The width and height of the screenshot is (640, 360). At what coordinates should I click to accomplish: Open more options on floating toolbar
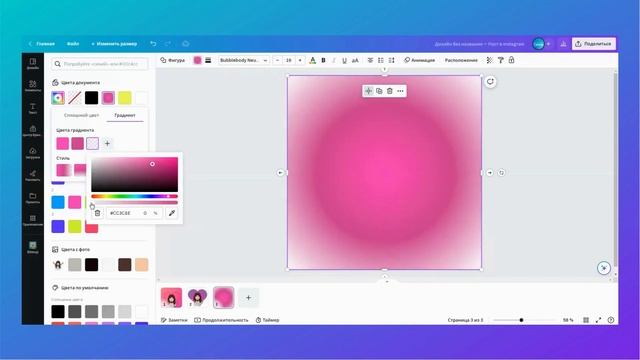(400, 91)
